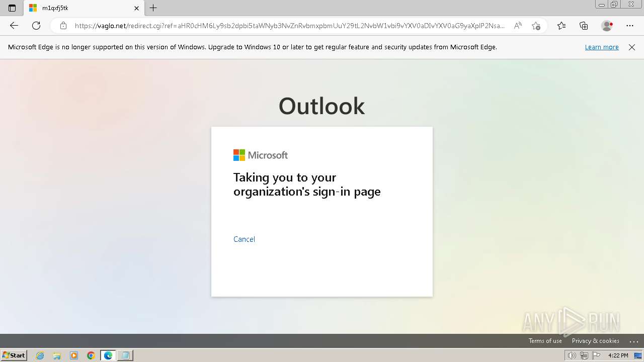Open Action Center flag icon
This screenshot has width=644, height=362.
tap(596, 355)
